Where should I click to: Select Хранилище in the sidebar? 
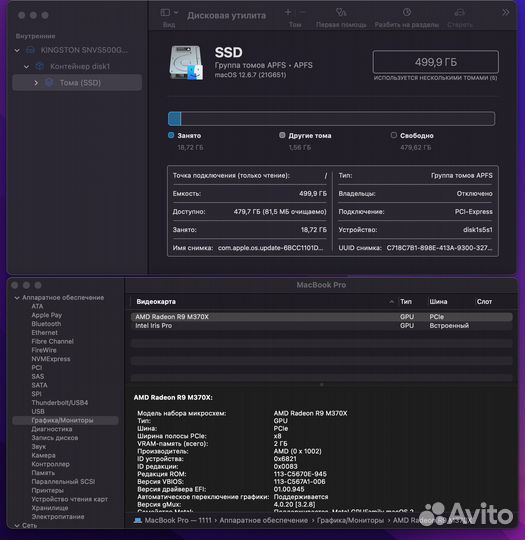point(50,508)
